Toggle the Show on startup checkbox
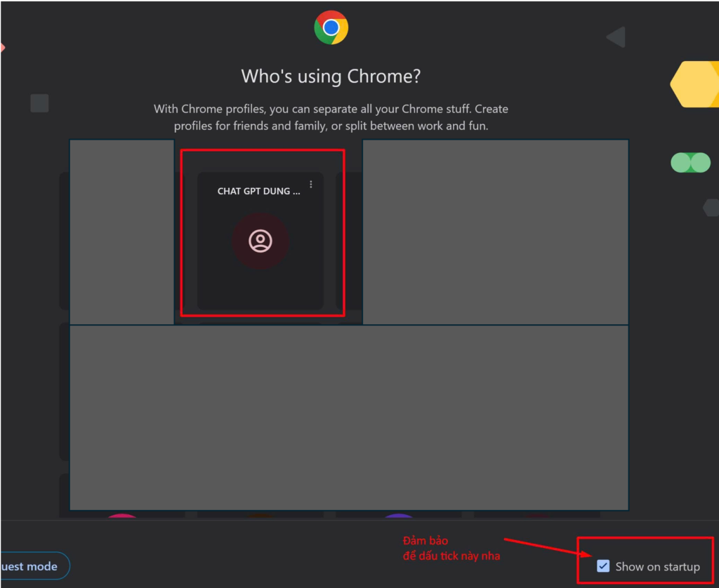Image resolution: width=719 pixels, height=588 pixels. point(603,566)
